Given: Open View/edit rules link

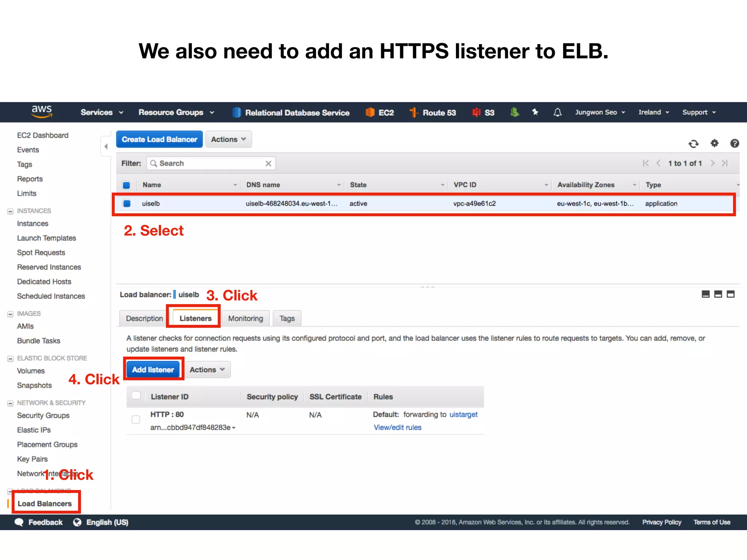Looking at the screenshot, I should (397, 427).
